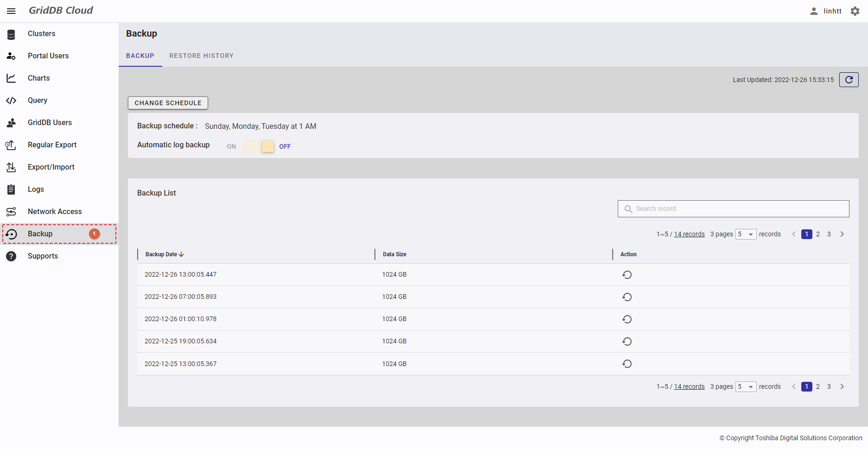Click the top 14 records link

(689, 234)
